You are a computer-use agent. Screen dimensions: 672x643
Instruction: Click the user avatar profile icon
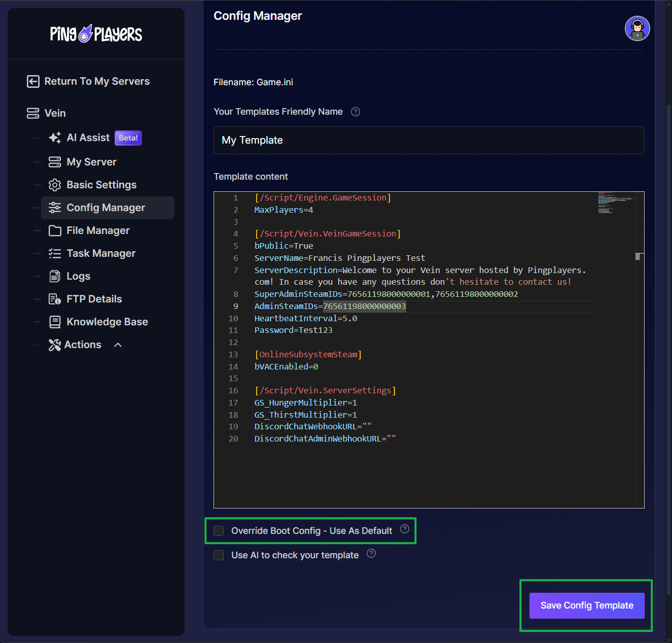pos(637,28)
